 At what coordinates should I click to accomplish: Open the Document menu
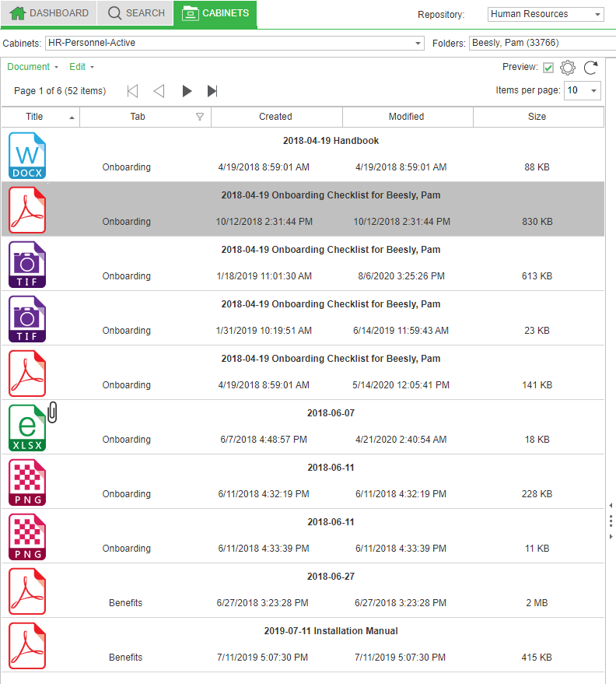click(32, 67)
